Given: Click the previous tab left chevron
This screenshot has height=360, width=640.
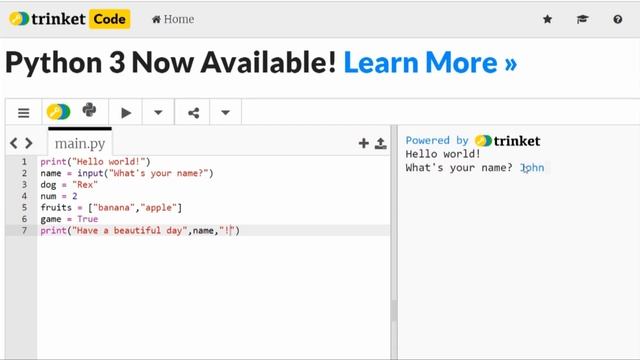Looking at the screenshot, I should (x=14, y=143).
